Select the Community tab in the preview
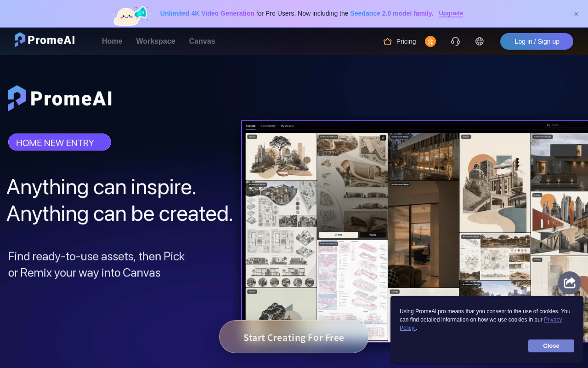This screenshot has height=368, width=588. [268, 126]
